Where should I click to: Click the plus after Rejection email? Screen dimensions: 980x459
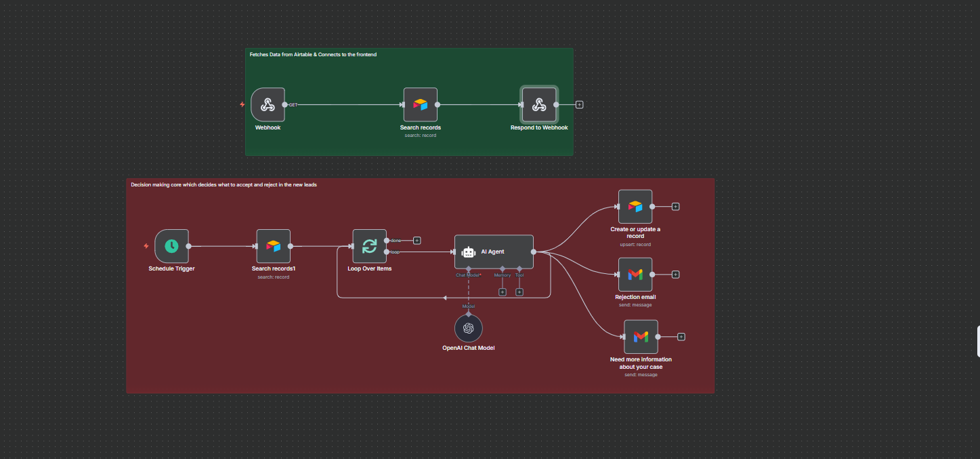point(675,275)
